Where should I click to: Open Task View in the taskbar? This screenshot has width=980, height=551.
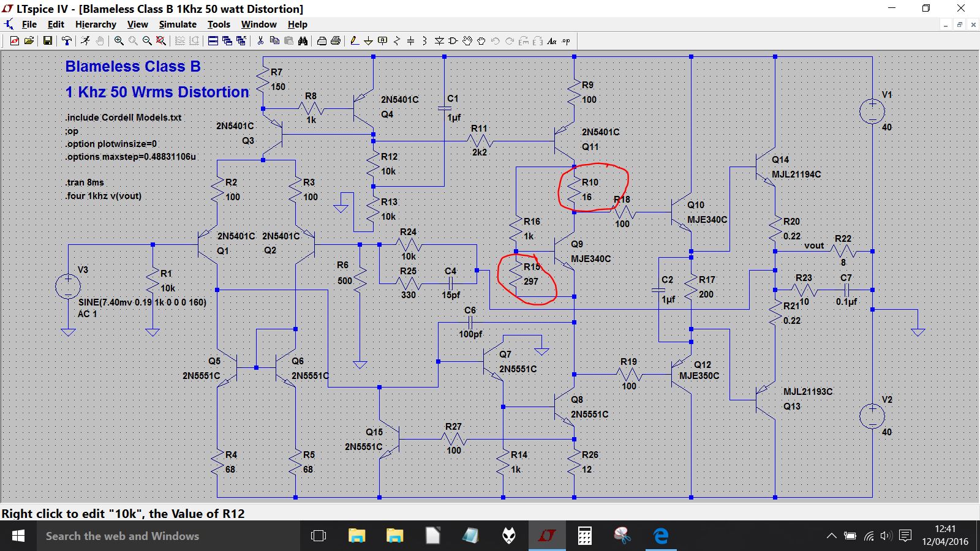pos(318,536)
